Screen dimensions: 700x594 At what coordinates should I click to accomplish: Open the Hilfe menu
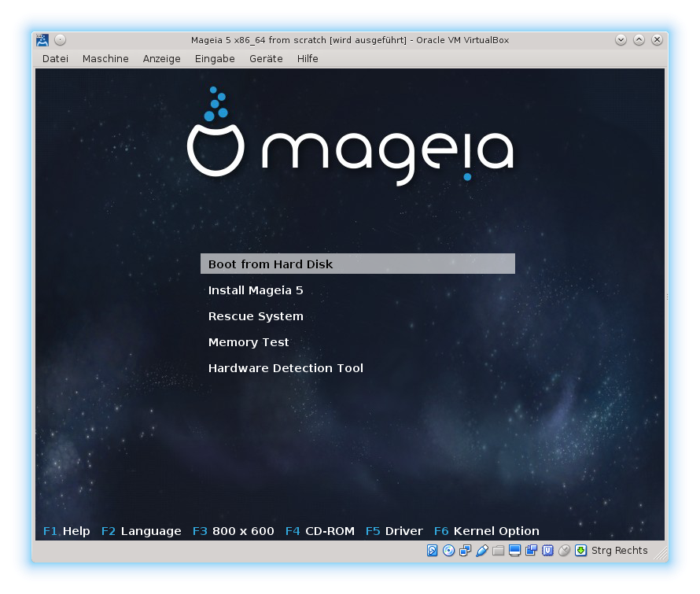tap(308, 58)
